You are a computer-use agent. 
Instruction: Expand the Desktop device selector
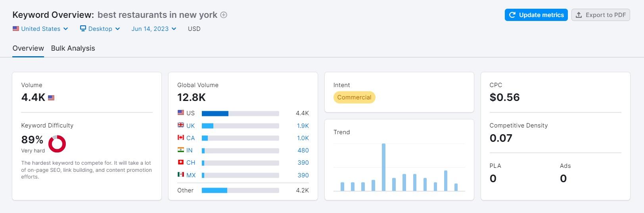100,29
